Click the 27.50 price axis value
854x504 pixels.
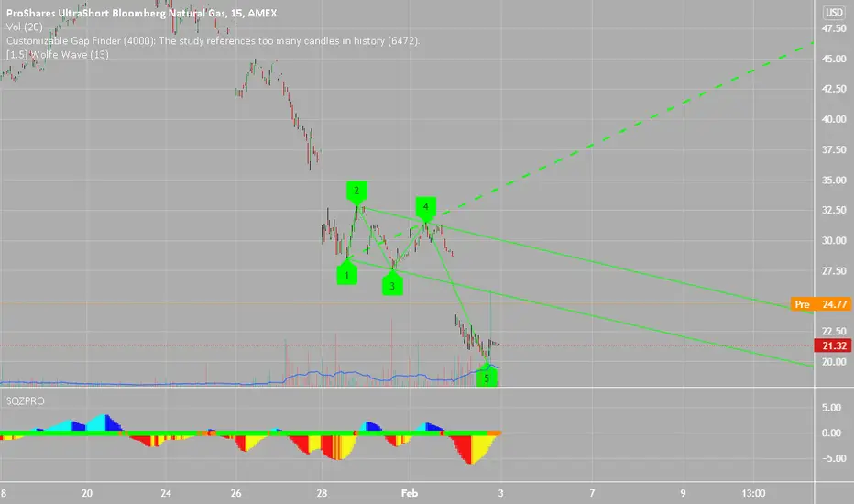click(x=834, y=271)
